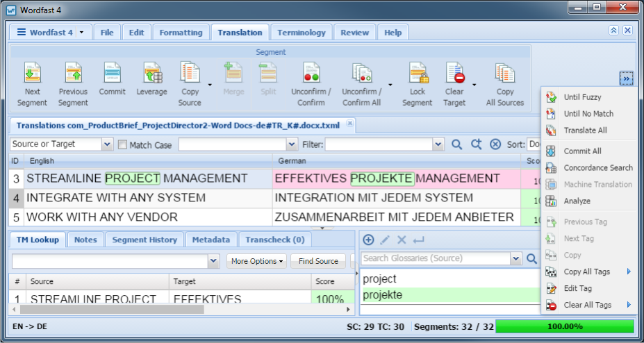
Task: Open the Wordfast 4 menu arrow
Action: click(x=81, y=33)
